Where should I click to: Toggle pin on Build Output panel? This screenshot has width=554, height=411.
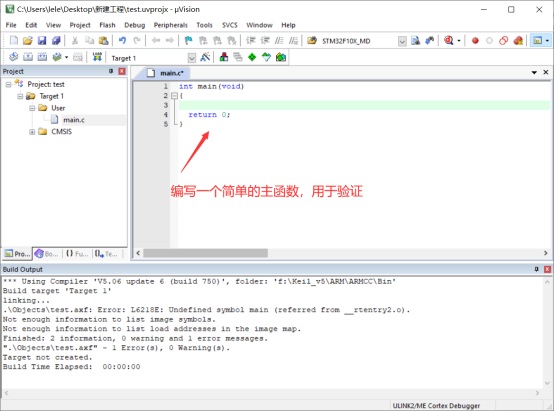click(x=536, y=269)
